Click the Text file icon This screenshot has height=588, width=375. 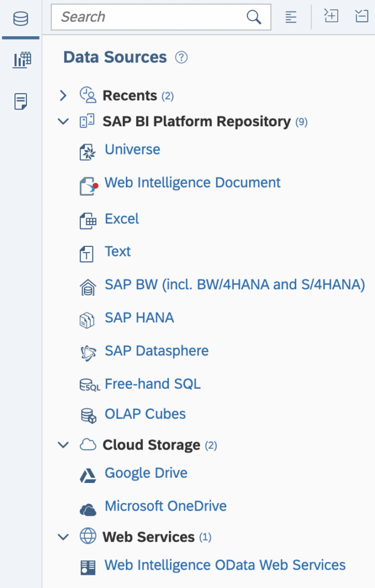(x=87, y=254)
